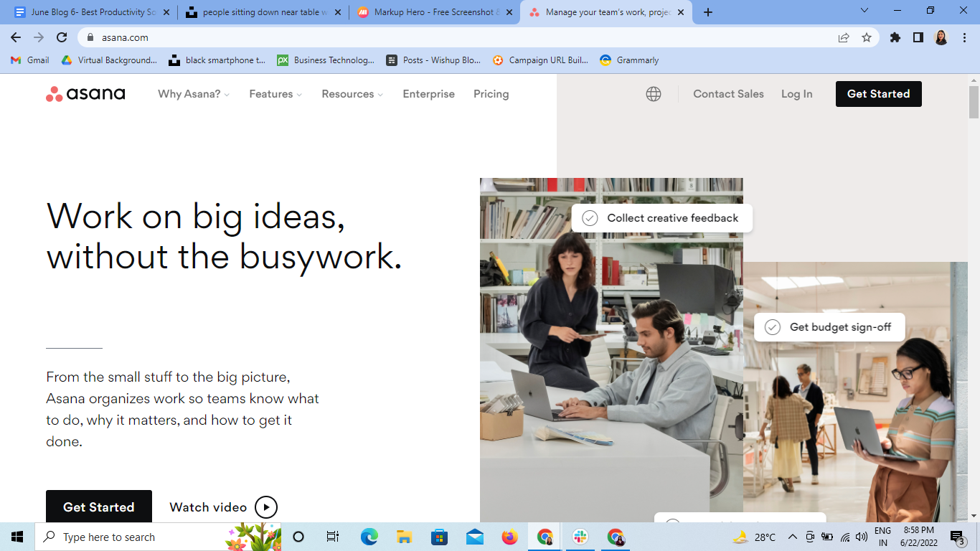This screenshot has height=551, width=980.
Task: Reload the asana.com page
Action: (62, 37)
